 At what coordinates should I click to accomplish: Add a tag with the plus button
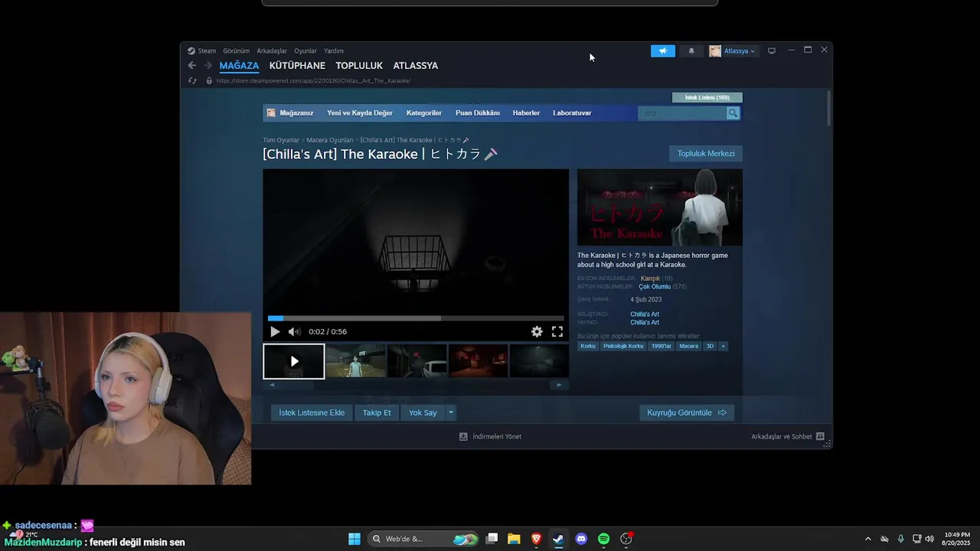click(x=723, y=346)
